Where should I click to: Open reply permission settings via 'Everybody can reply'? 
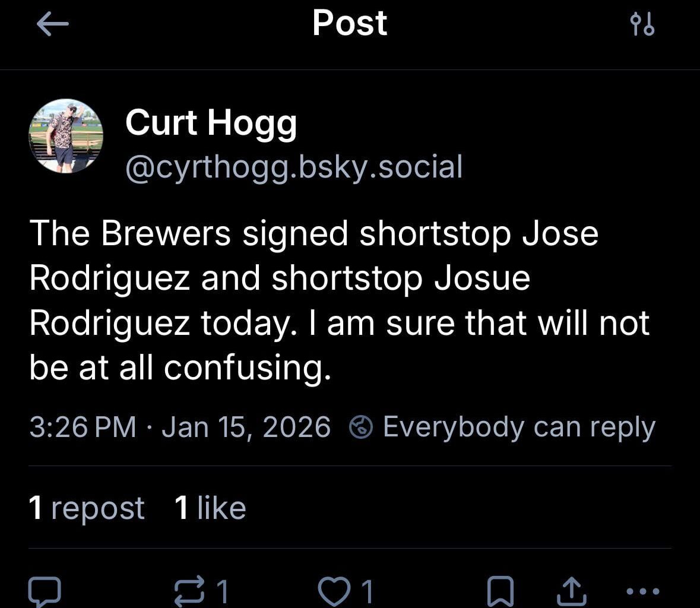(520, 425)
